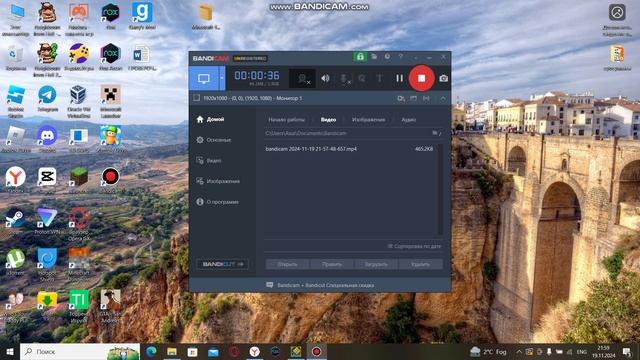
Task: Select screen recording mode monitor icon
Action: coord(204,78)
